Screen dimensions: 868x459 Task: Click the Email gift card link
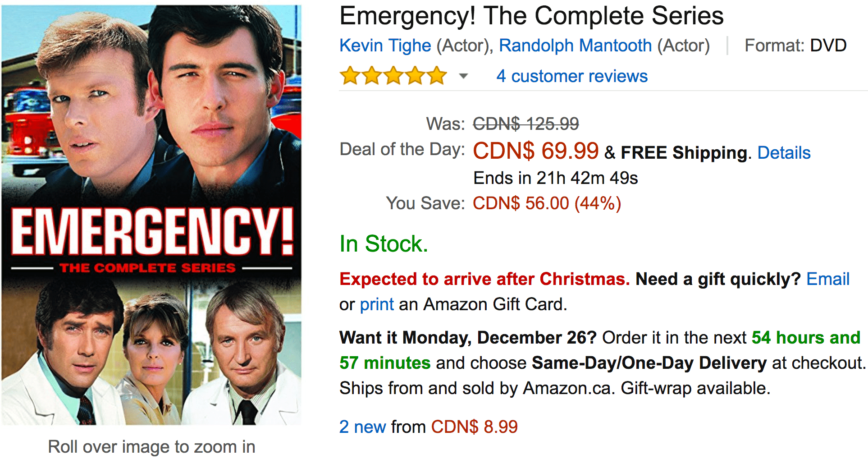tap(827, 279)
